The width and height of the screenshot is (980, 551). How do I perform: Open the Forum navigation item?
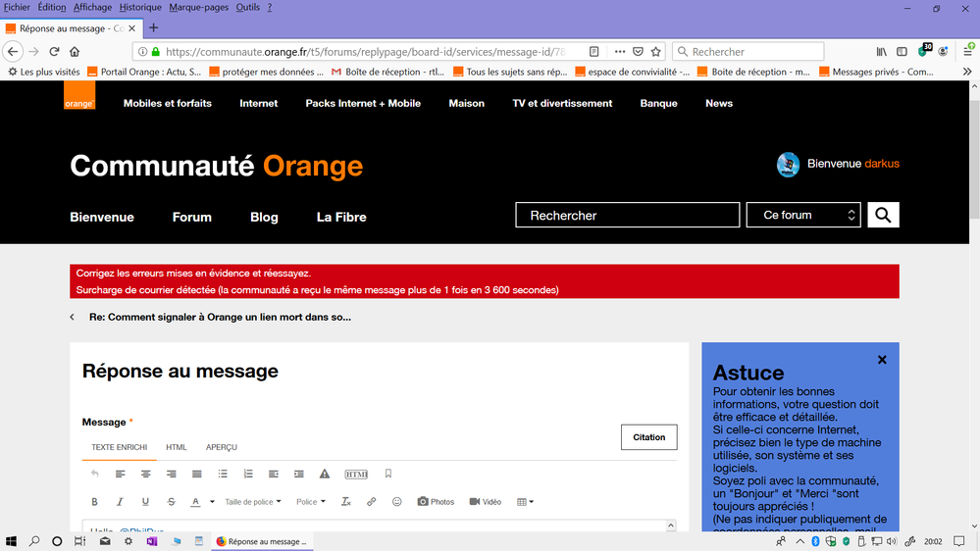[x=192, y=218]
